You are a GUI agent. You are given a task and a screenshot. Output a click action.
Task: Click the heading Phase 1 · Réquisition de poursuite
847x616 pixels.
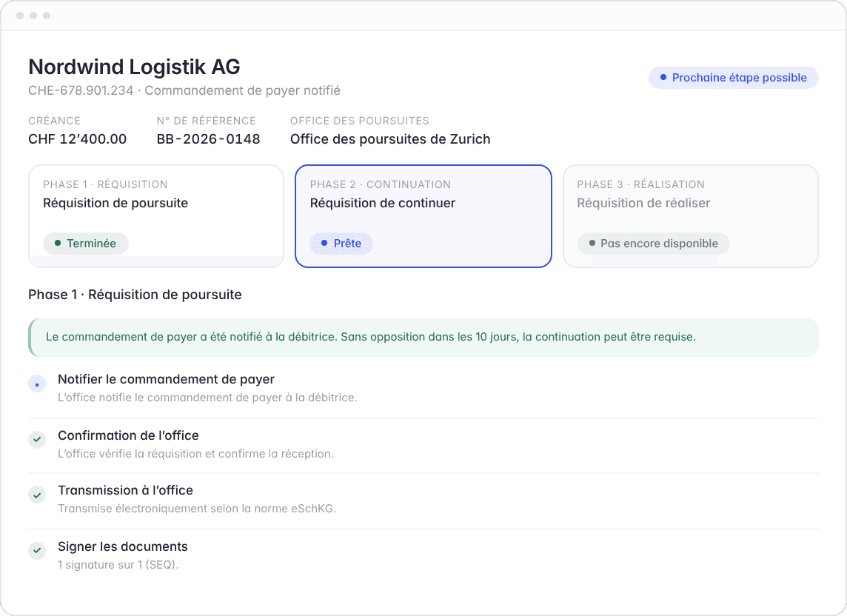coord(135,295)
